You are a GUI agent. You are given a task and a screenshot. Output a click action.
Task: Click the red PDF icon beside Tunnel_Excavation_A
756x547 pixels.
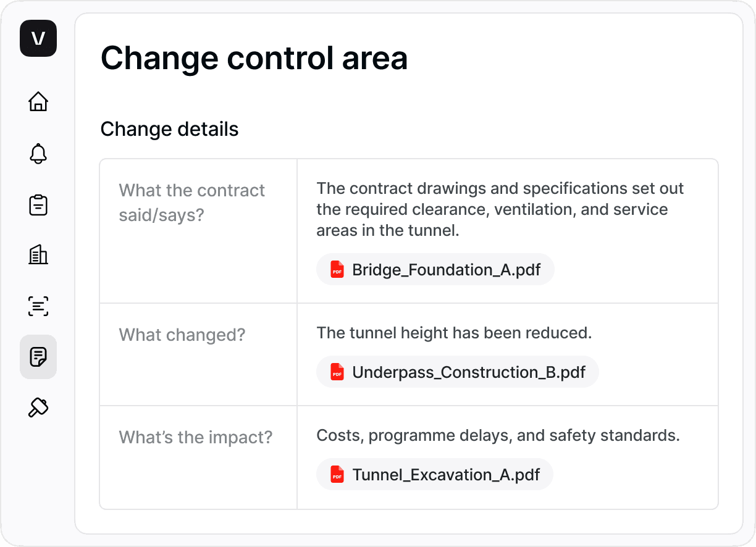point(337,475)
